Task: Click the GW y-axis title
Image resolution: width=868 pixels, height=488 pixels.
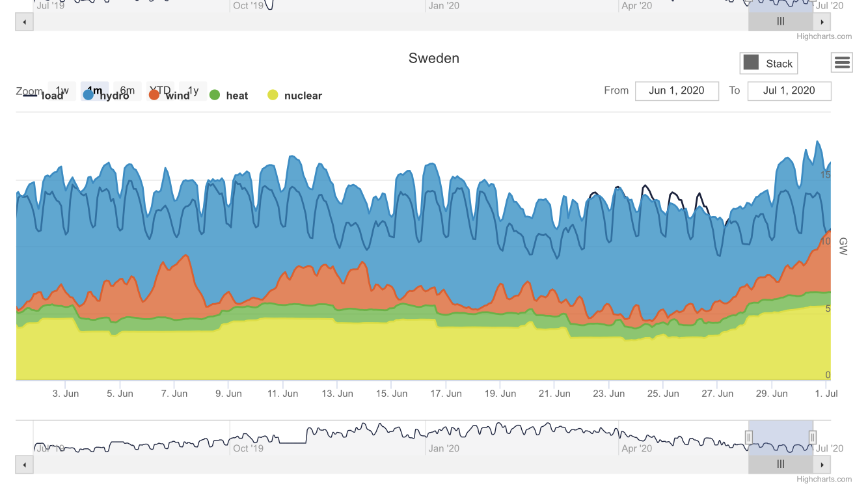Action: (843, 246)
